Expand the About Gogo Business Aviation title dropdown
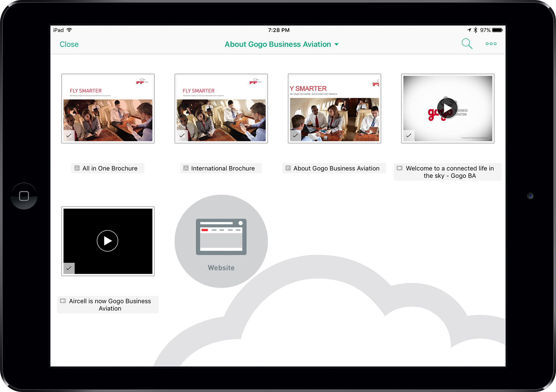This screenshot has height=392, width=556. pos(281,44)
